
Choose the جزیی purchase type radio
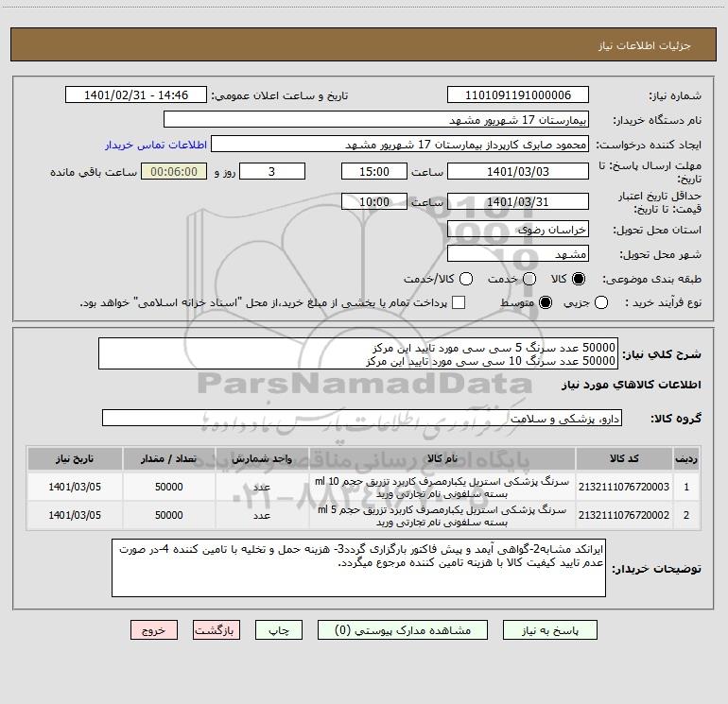click(x=601, y=302)
